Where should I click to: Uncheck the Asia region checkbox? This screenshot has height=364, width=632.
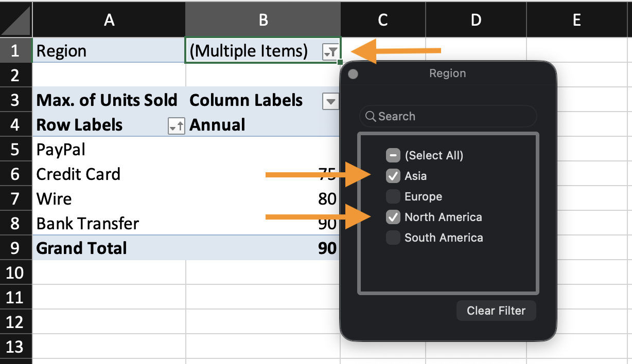(393, 176)
